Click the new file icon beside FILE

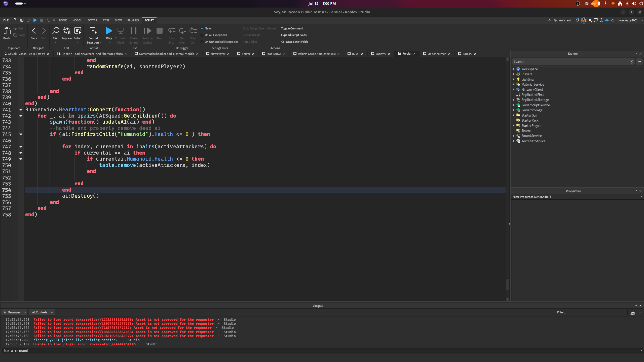[x=15, y=20]
